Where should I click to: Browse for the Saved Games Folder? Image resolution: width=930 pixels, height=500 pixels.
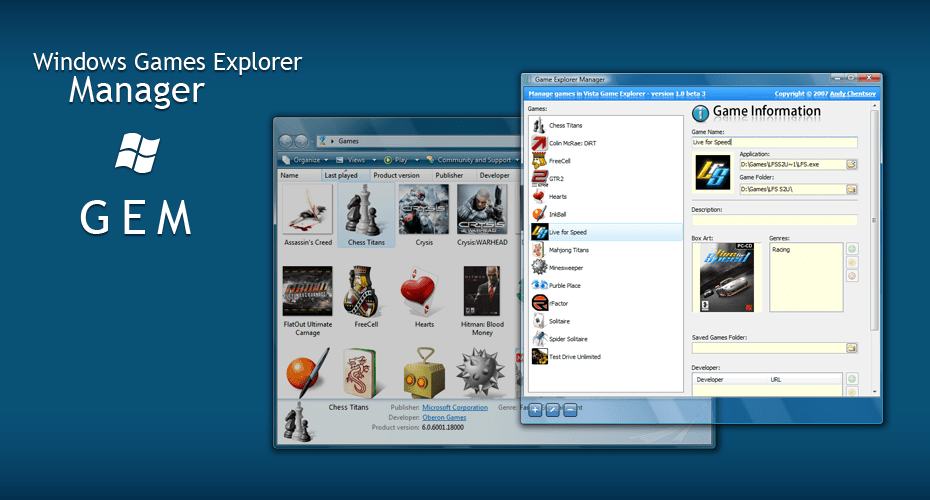point(852,348)
